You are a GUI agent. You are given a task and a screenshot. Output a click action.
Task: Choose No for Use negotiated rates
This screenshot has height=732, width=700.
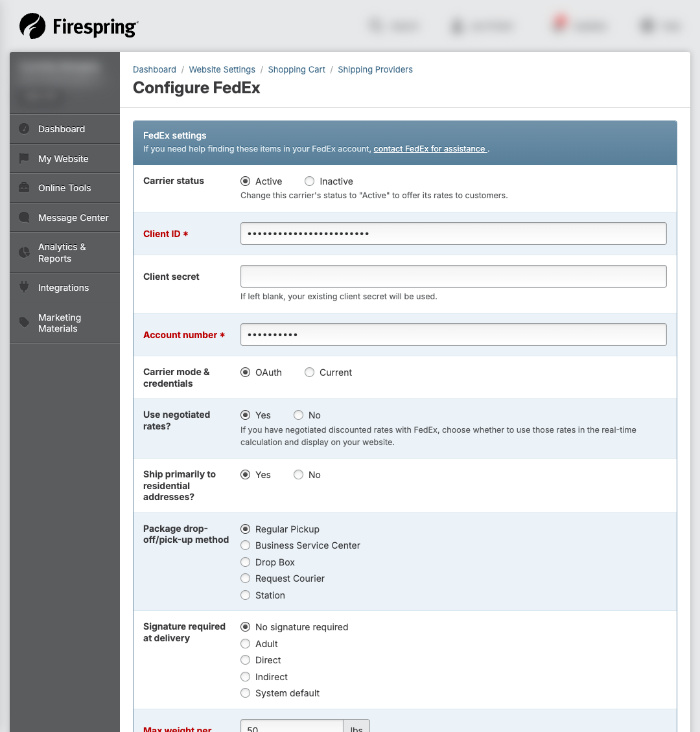[298, 415]
